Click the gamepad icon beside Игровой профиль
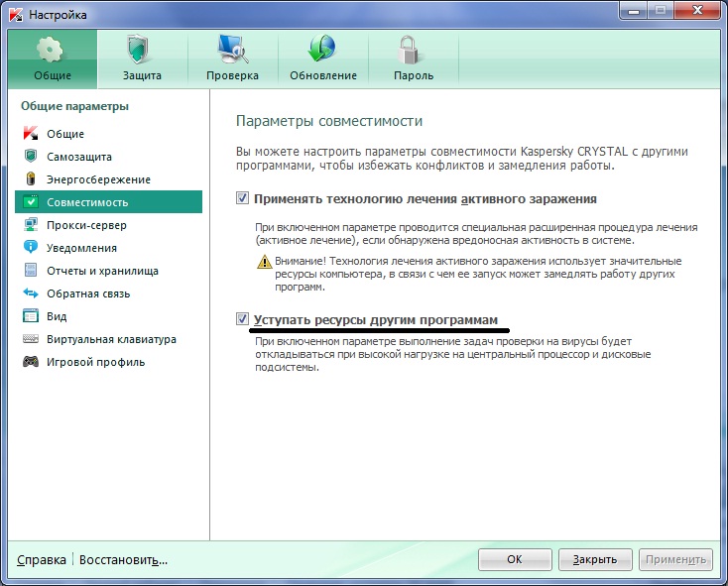The image size is (728, 586). click(x=31, y=361)
